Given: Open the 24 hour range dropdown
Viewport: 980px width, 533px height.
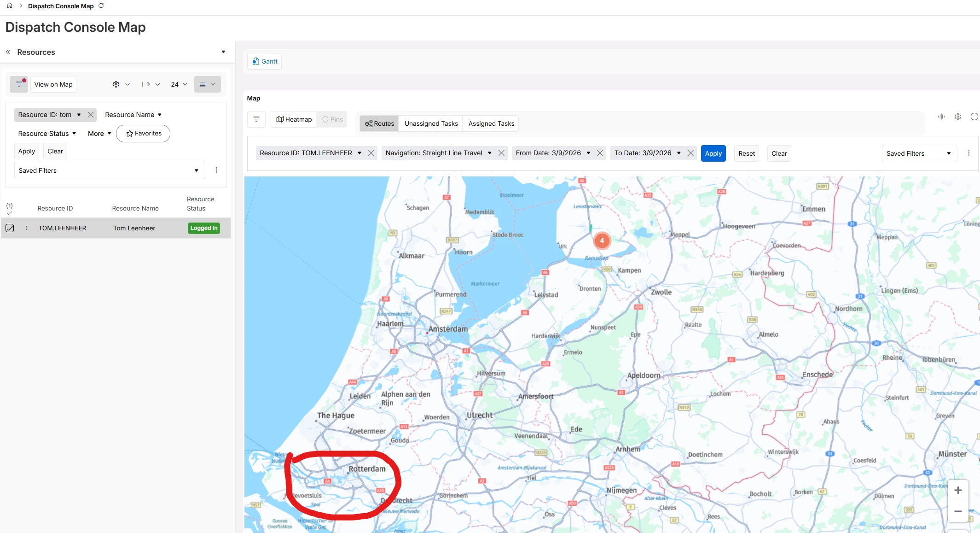Looking at the screenshot, I should coord(179,84).
